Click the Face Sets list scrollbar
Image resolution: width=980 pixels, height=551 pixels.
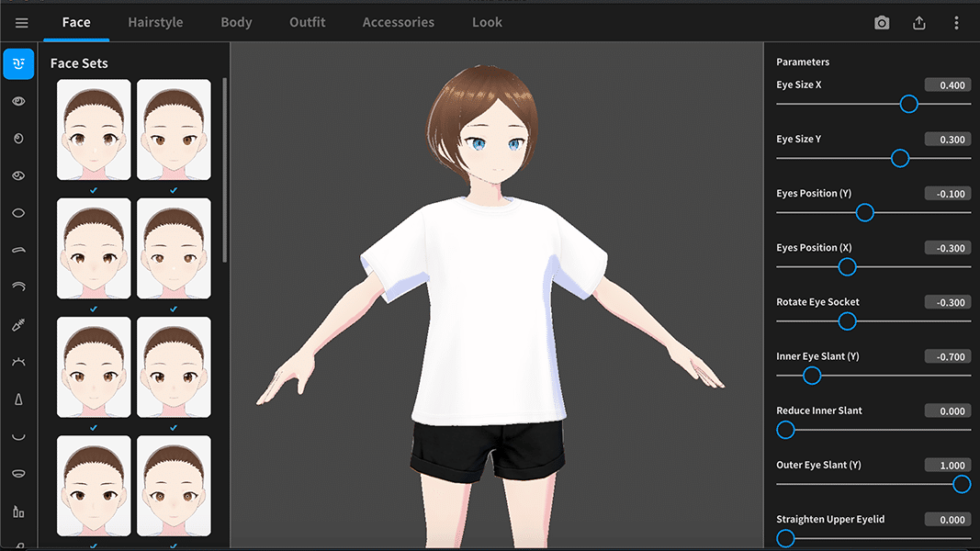point(224,171)
